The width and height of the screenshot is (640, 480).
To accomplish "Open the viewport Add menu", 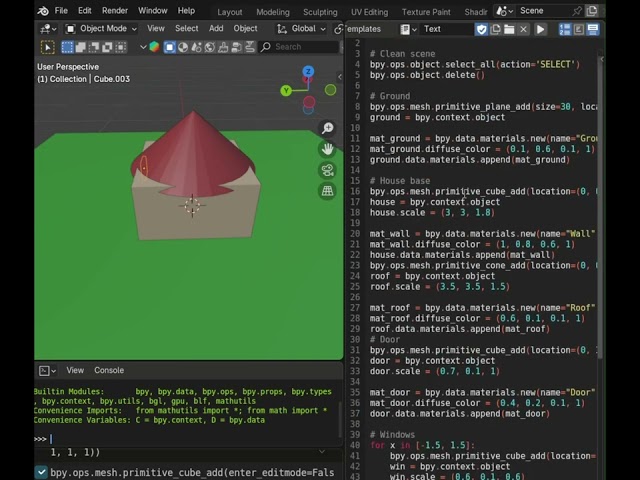I will pyautogui.click(x=216, y=29).
